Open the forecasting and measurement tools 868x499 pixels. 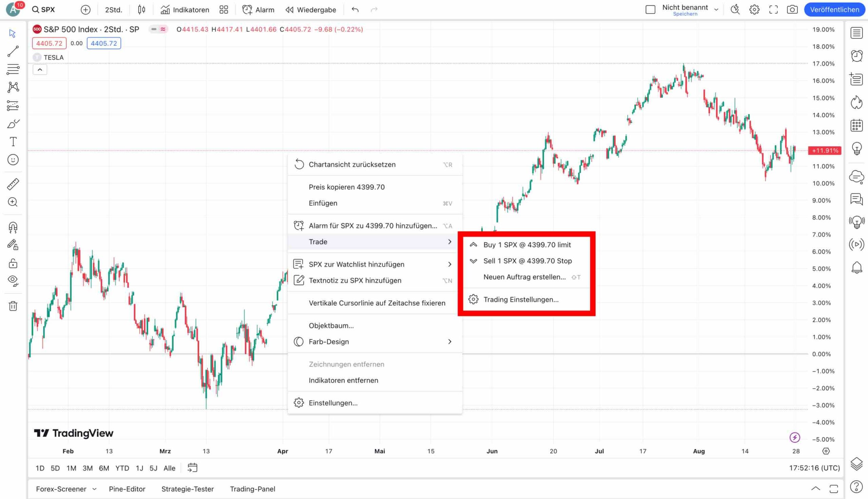[13, 106]
